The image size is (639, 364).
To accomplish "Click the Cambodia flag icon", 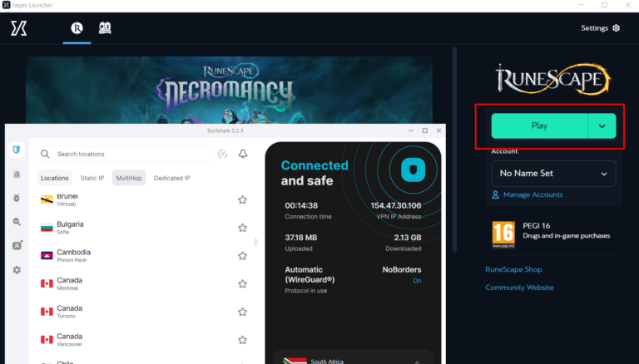I will click(47, 256).
